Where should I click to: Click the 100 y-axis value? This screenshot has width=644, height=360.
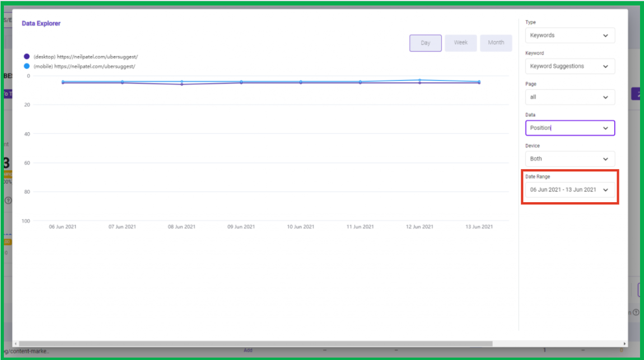(26, 221)
